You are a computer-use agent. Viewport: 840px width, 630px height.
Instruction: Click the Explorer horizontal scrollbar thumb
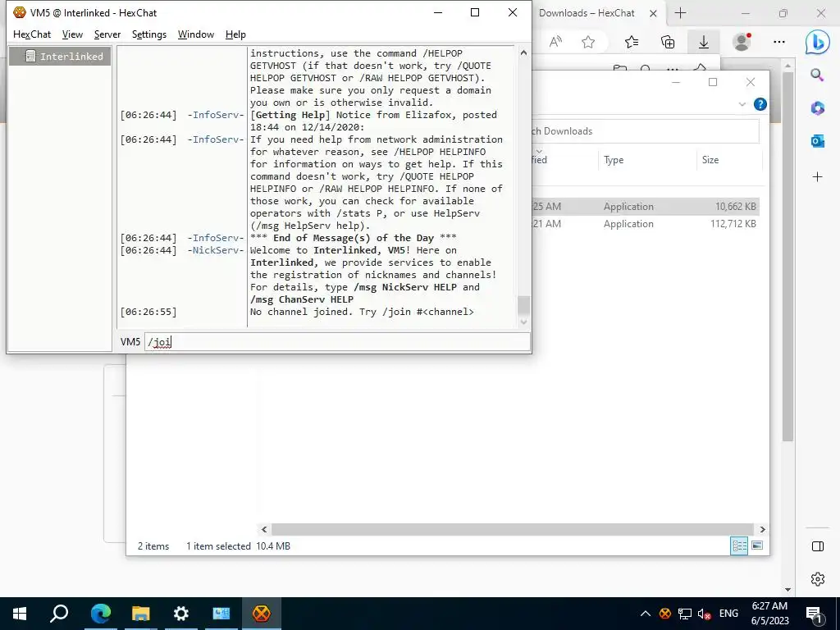tap(512, 529)
